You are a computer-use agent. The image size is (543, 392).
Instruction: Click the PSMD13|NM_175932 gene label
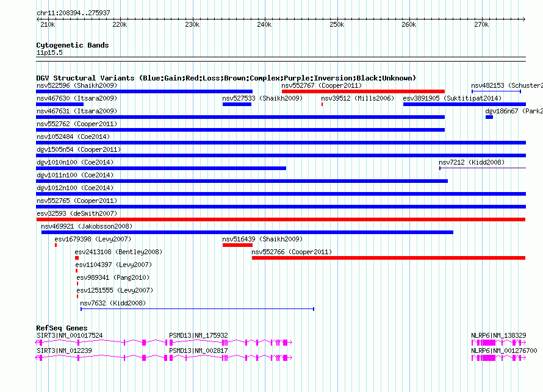198,335
